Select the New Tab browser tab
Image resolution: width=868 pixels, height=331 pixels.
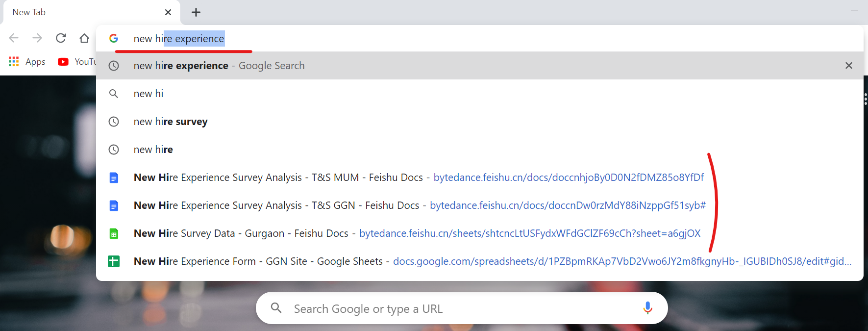coord(92,12)
